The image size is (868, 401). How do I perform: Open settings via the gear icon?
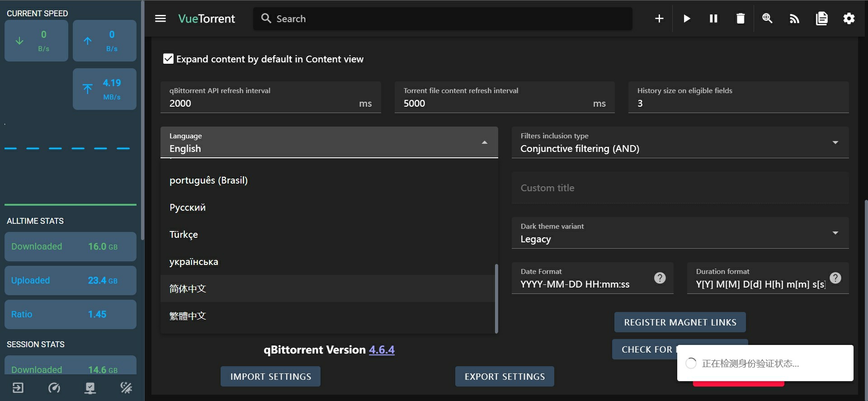click(849, 19)
